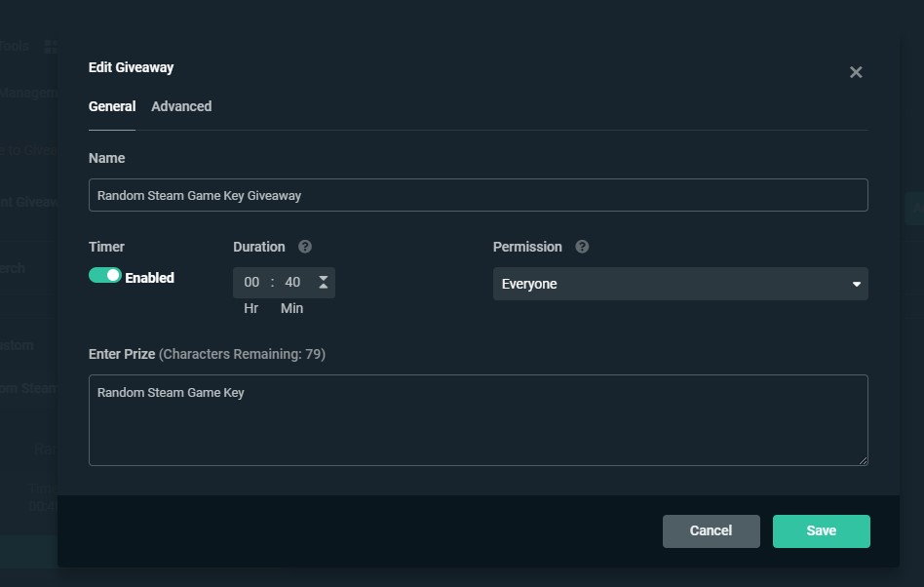Click the Enabled label beside Timer switch
924x587 pixels.
click(149, 278)
